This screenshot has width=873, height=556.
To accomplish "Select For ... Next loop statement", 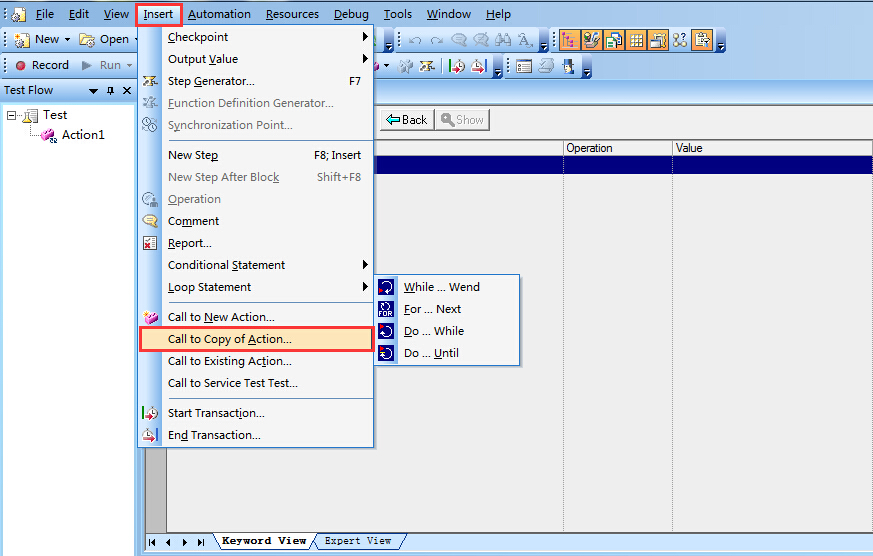I will [x=447, y=309].
